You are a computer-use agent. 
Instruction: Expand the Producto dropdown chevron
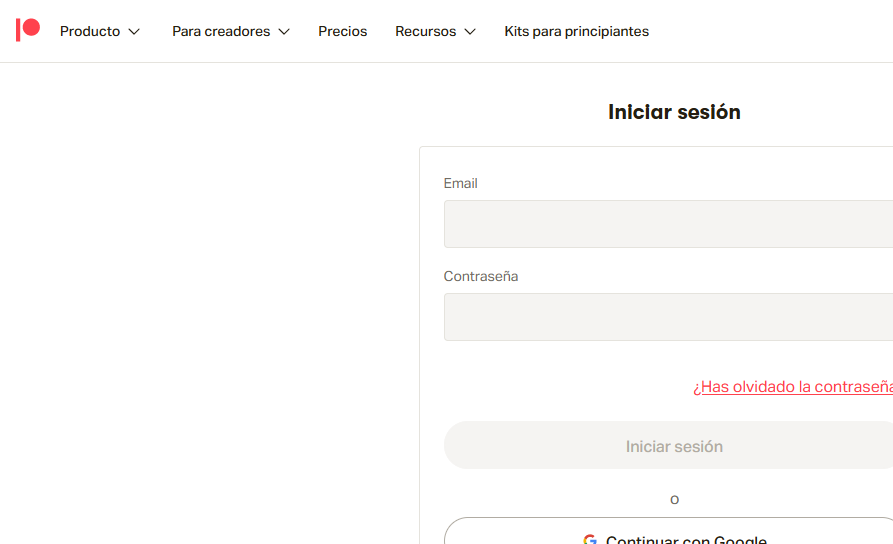pyautogui.click(x=134, y=32)
